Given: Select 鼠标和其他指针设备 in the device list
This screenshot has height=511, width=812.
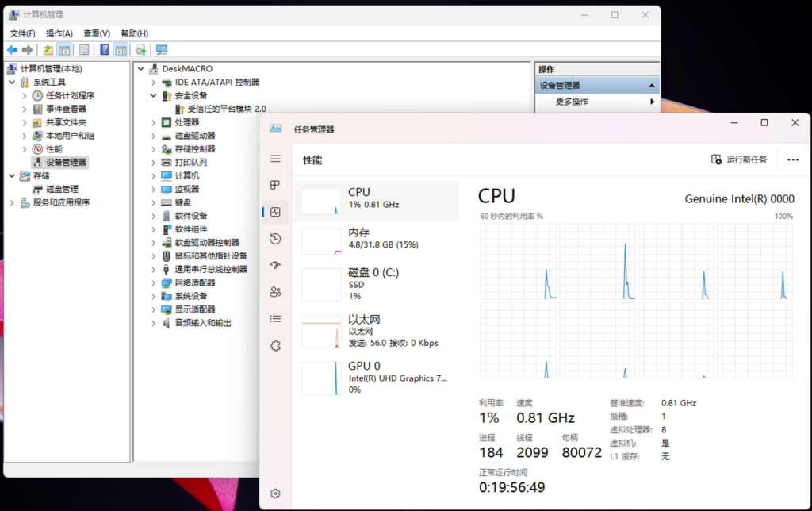Looking at the screenshot, I should (x=211, y=256).
